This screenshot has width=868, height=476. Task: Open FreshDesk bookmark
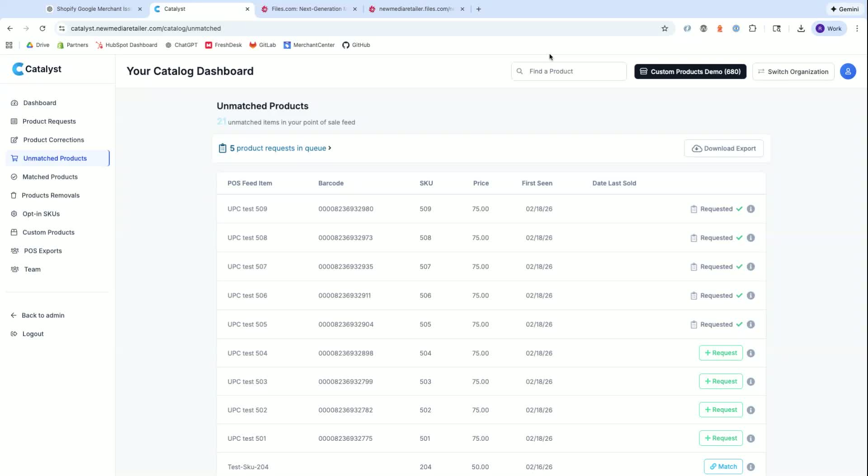[223, 45]
